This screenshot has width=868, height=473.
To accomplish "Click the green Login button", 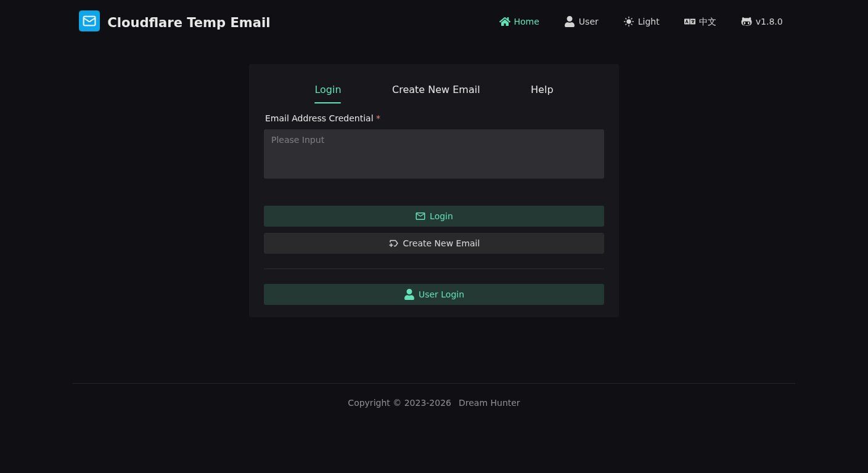I will click(x=434, y=216).
